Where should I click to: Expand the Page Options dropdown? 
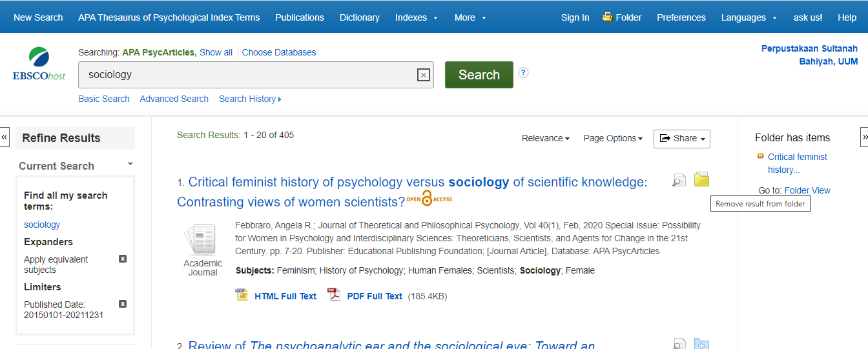click(613, 138)
